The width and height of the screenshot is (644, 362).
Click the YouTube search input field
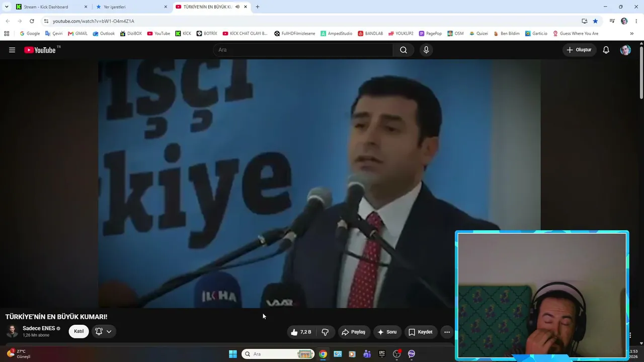303,50
